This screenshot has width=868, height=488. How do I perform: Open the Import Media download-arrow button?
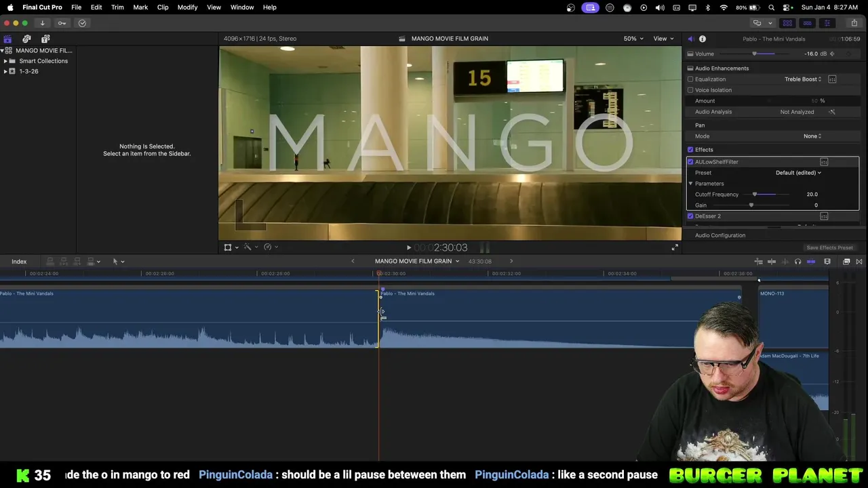[x=42, y=23]
